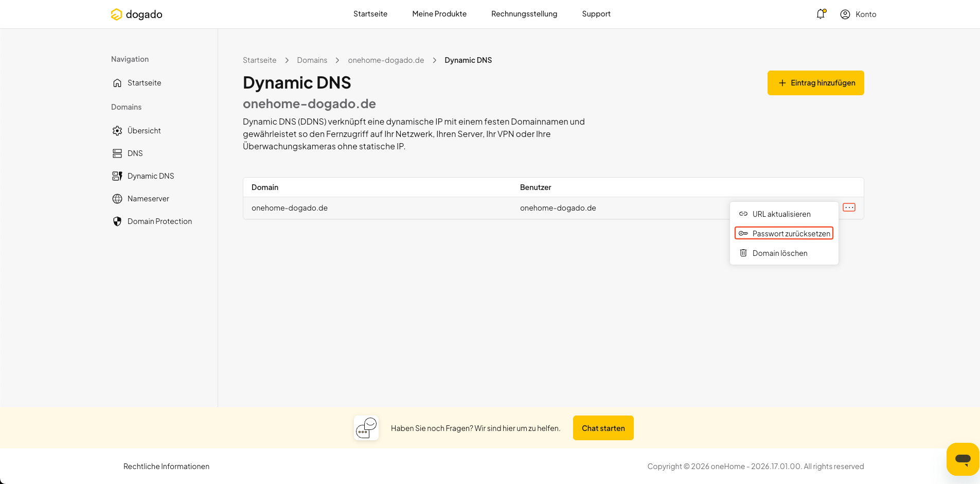Open Support in the top navigation
This screenshot has width=980, height=484.
point(596,14)
